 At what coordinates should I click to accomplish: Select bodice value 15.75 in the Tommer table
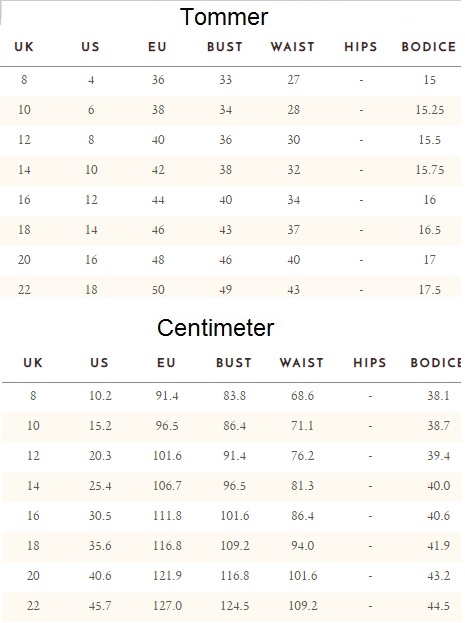(x=430, y=170)
